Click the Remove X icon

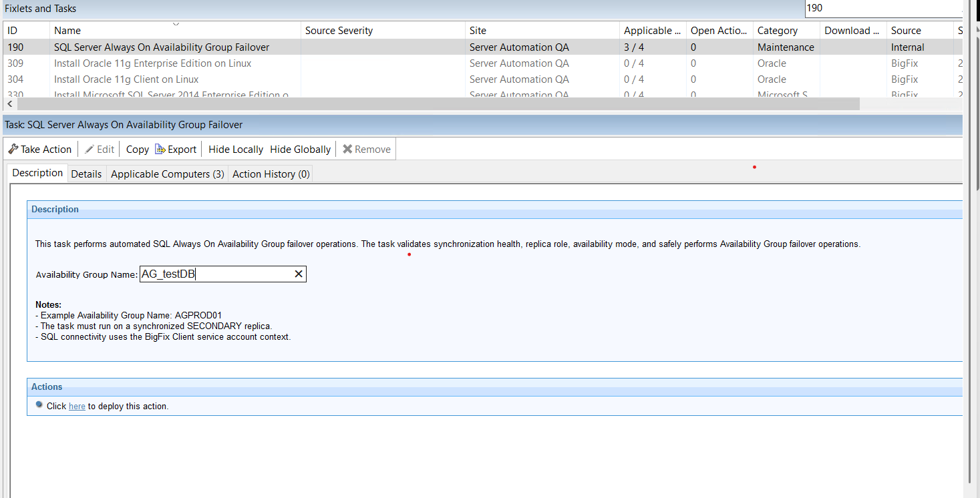[347, 150]
